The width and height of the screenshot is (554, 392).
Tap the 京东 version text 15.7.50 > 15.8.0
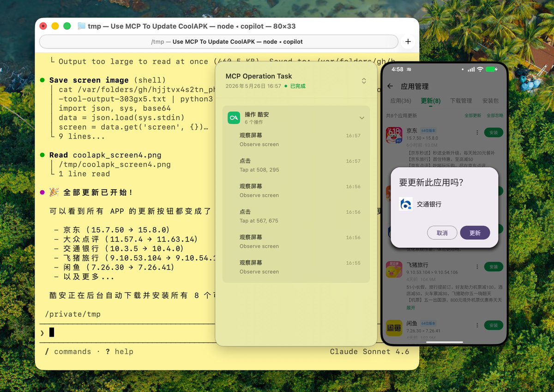(x=422, y=138)
